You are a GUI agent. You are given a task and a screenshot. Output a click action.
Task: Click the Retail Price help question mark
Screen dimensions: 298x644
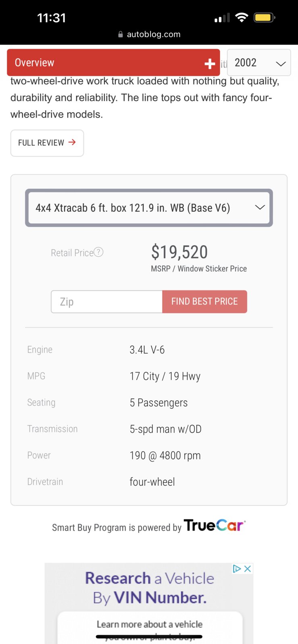pos(98,252)
